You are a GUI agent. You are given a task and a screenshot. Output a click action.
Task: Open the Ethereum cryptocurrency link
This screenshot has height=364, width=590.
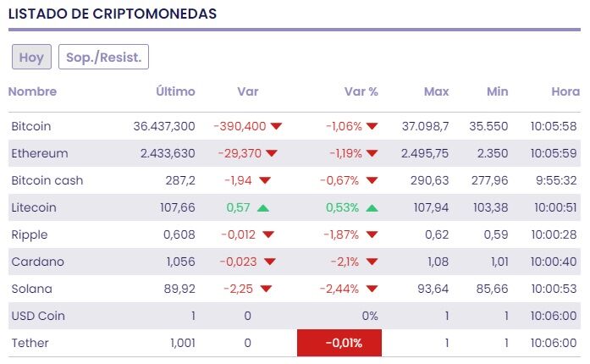tap(40, 153)
